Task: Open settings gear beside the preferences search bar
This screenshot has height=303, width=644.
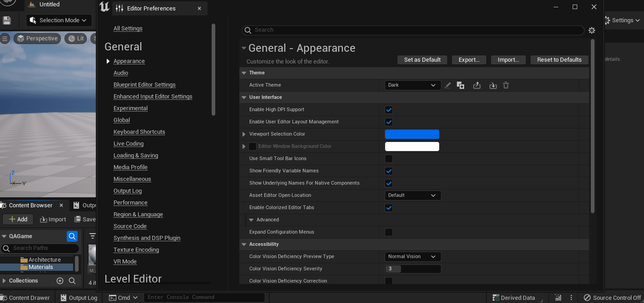Action: 592,30
